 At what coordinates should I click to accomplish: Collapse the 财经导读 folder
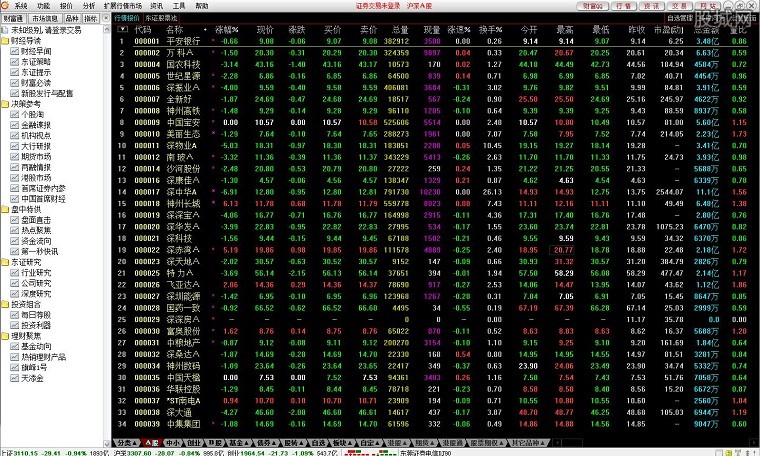click(5, 40)
